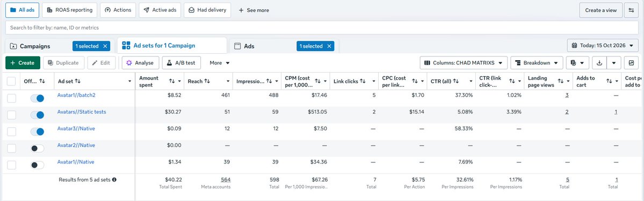Sort Landing page views column arrows icon
This screenshot has width=644, height=201.
[x=560, y=81]
